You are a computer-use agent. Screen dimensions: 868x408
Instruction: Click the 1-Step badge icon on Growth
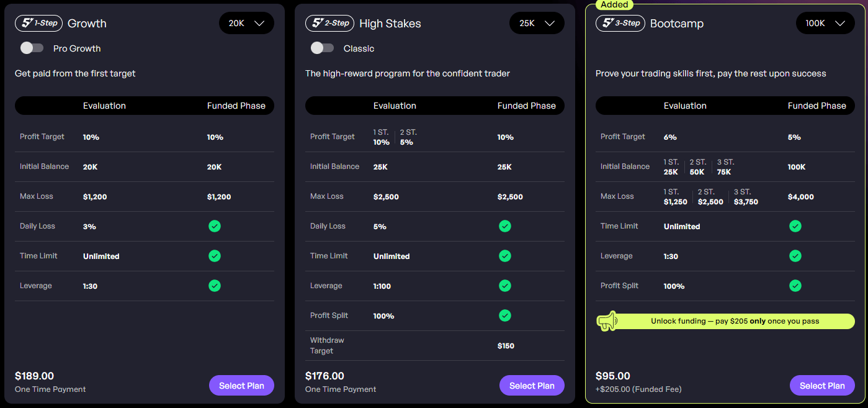[38, 23]
